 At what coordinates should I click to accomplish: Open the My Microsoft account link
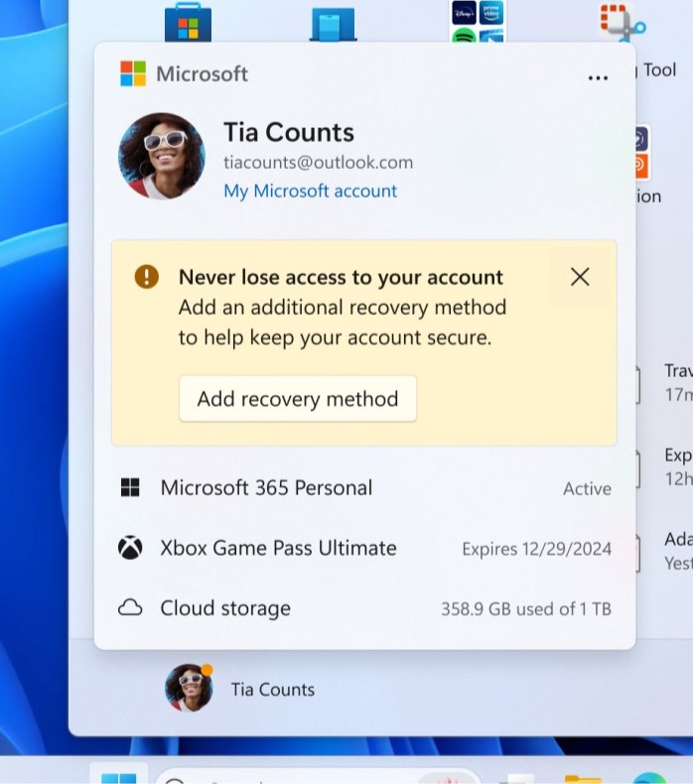tap(310, 191)
